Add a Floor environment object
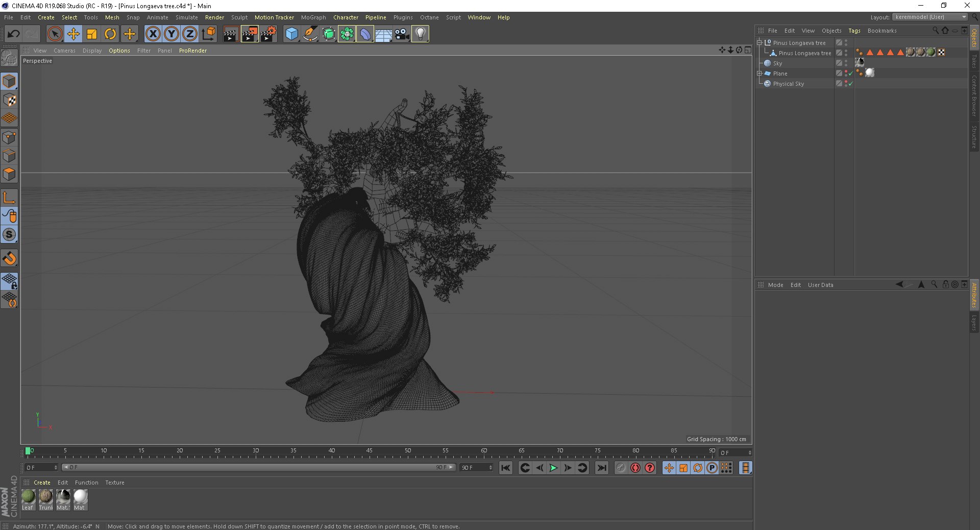This screenshot has height=530, width=980. [x=383, y=34]
